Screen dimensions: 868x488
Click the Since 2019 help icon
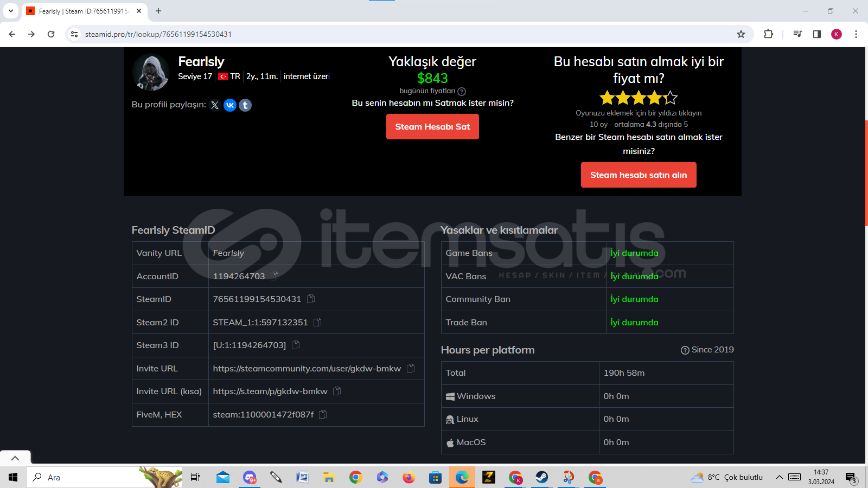coord(685,350)
